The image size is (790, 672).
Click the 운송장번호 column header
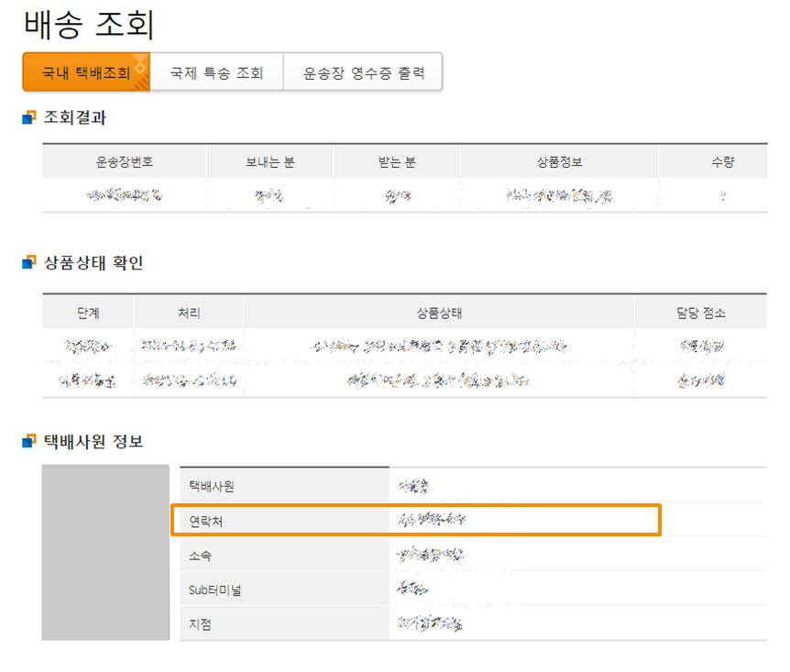click(x=125, y=162)
